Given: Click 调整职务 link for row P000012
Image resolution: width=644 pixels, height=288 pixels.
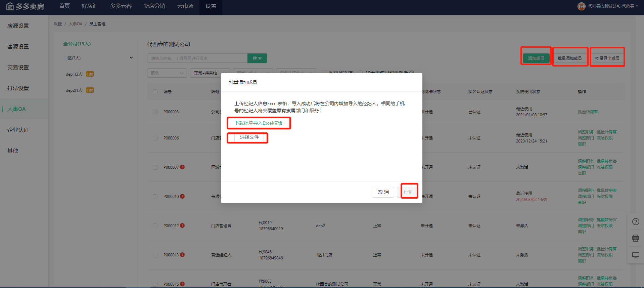Looking at the screenshot, I should pos(586,220).
